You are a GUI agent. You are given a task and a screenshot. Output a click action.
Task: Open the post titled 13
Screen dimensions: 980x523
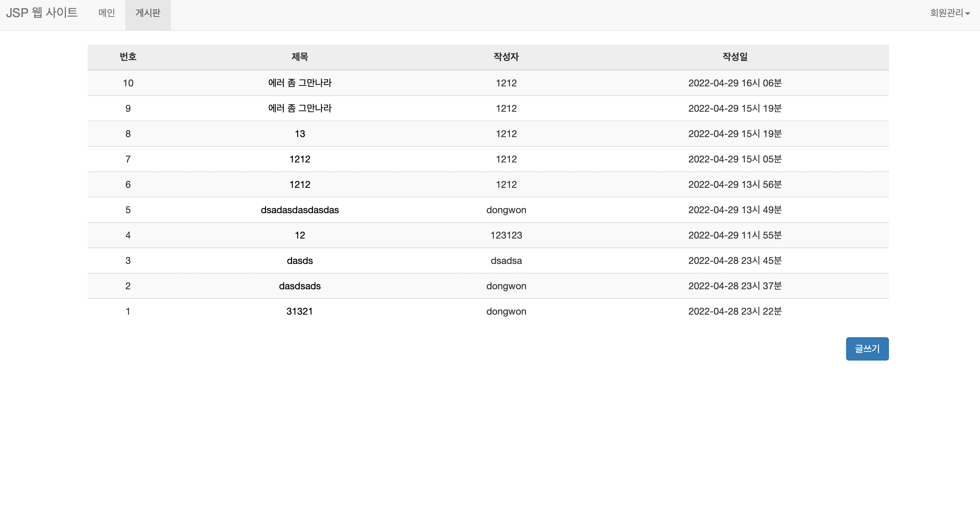pyautogui.click(x=300, y=134)
